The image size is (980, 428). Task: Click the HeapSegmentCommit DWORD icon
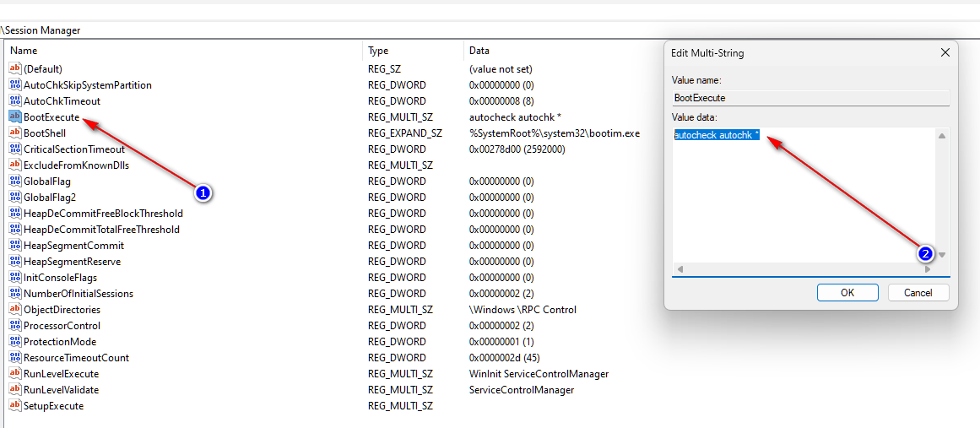point(15,245)
